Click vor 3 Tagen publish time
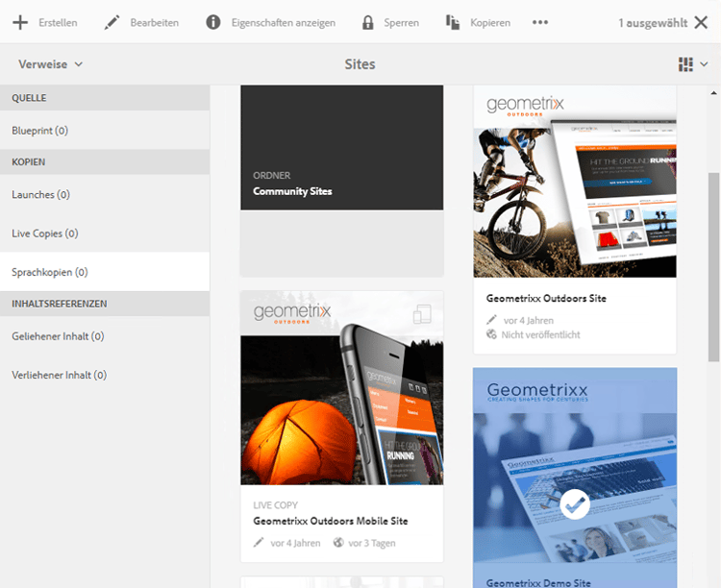 [x=372, y=543]
